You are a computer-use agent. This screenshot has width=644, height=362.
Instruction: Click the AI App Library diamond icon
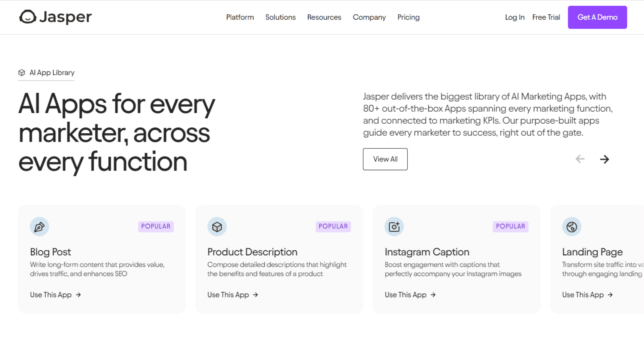coord(21,72)
